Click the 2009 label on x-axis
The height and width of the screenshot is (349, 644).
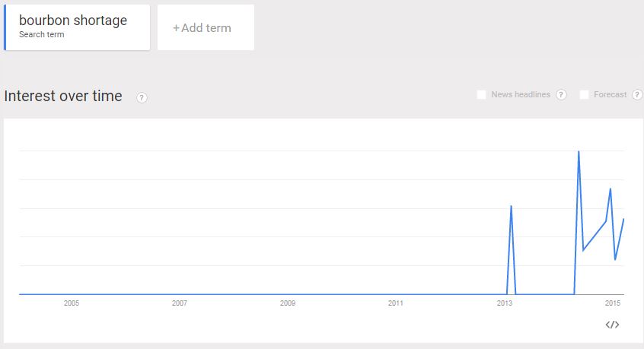point(288,303)
